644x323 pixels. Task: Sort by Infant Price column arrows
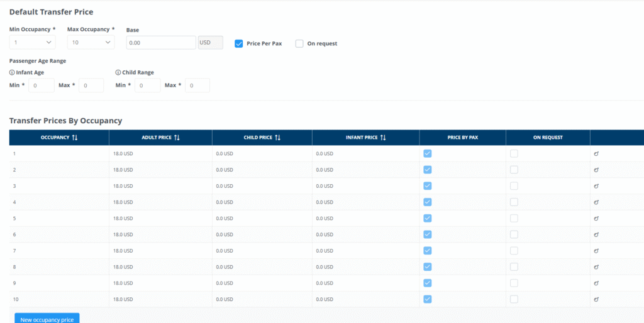(382, 138)
